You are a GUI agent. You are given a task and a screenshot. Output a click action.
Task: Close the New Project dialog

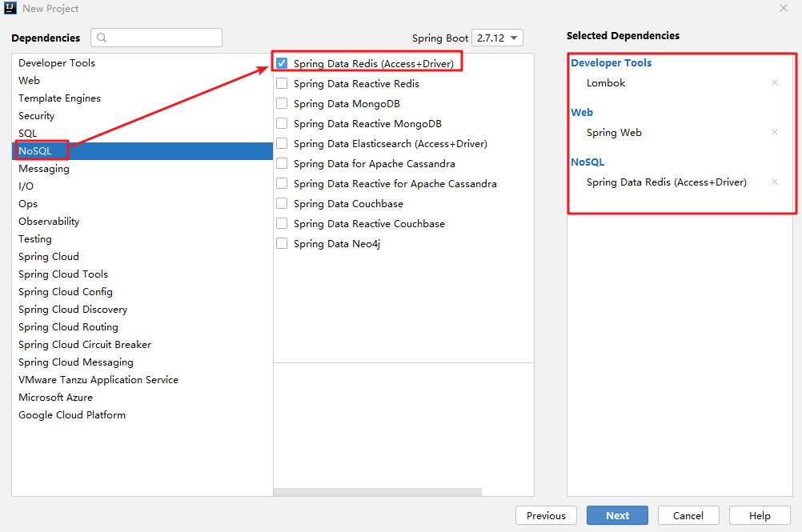[783, 8]
